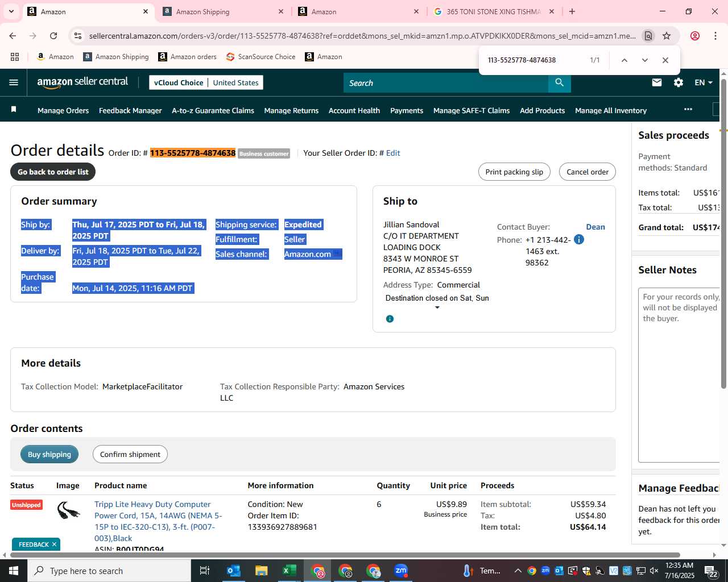Open Outlook from the taskbar
The image size is (728, 582).
tap(234, 571)
